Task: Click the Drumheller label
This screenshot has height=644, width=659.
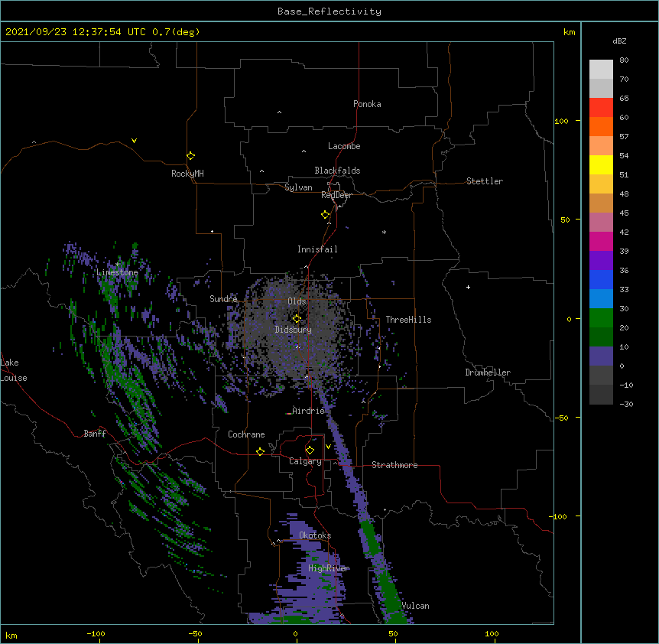Action: [x=488, y=372]
